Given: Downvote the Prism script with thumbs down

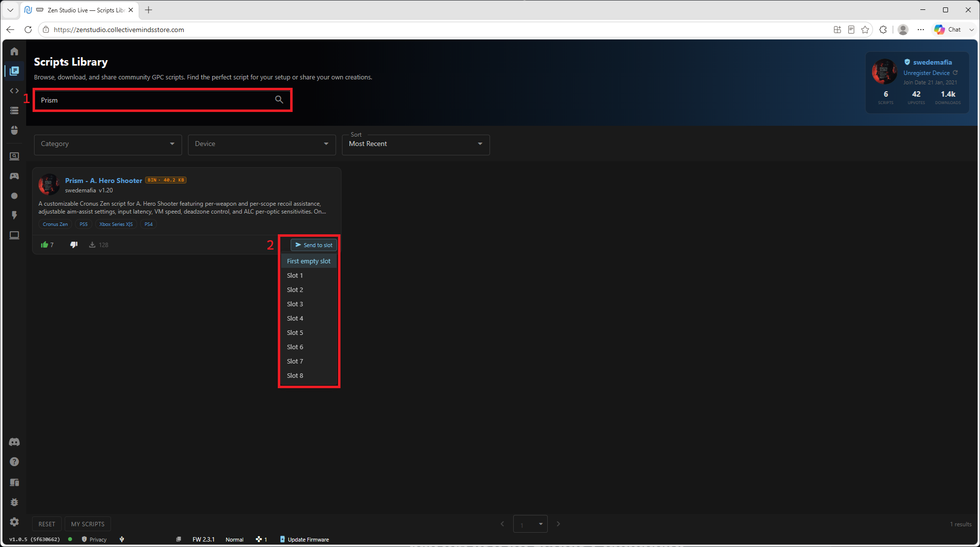Looking at the screenshot, I should coord(74,245).
